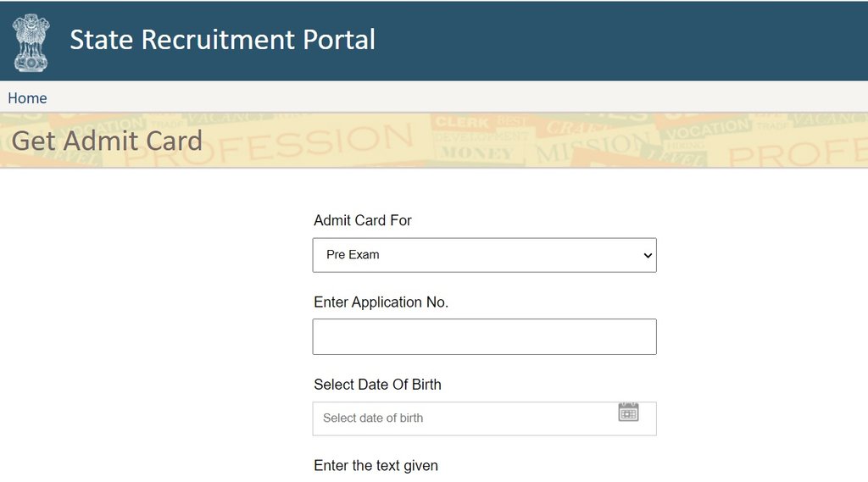Click the Get Admit Card heading

[107, 141]
